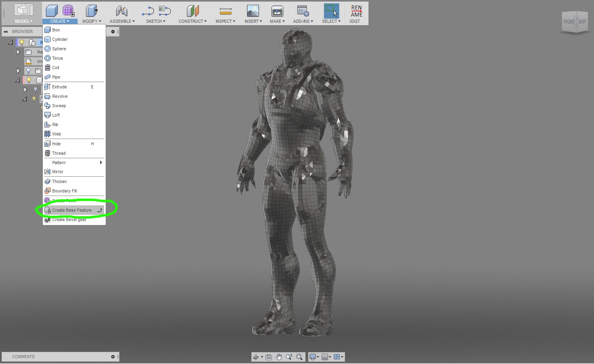The image size is (594, 364).
Task: Click the Insert image icon in toolbar
Action: tap(253, 11)
